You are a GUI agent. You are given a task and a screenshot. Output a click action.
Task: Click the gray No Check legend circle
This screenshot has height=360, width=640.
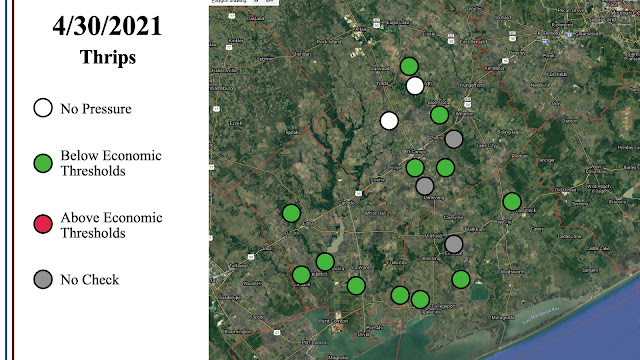[x=43, y=280]
